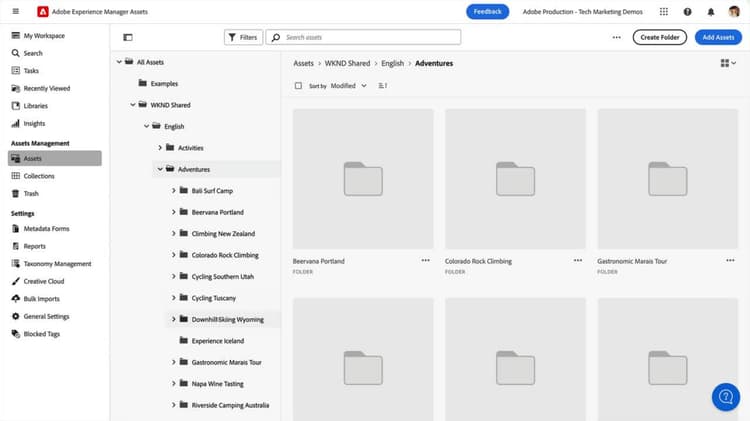The height and width of the screenshot is (421, 750).
Task: Open the application switcher grid
Action: [x=663, y=11]
